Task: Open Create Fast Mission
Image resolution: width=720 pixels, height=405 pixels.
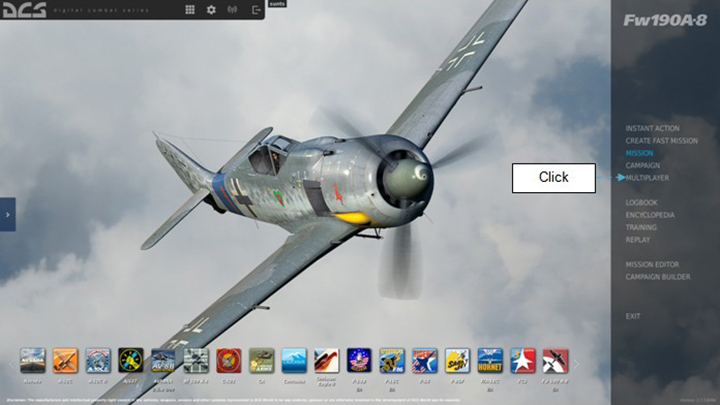Action: coord(661,141)
